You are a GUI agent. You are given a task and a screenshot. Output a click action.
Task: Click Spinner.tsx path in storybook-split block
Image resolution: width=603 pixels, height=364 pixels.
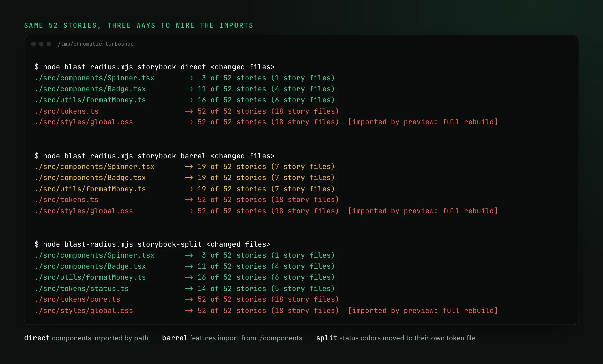click(x=94, y=255)
